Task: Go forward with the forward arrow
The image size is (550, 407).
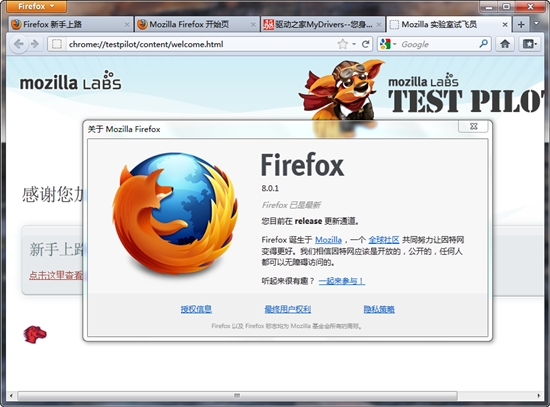Action: pos(35,44)
